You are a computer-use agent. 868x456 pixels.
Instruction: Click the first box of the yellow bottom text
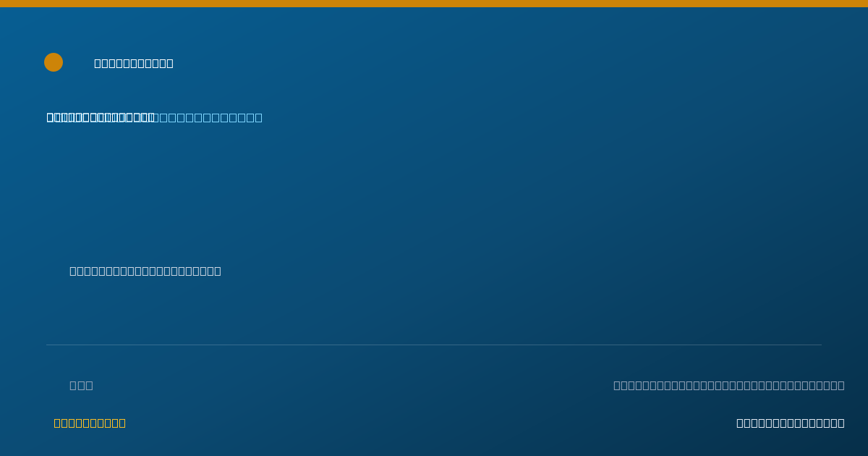click(57, 423)
